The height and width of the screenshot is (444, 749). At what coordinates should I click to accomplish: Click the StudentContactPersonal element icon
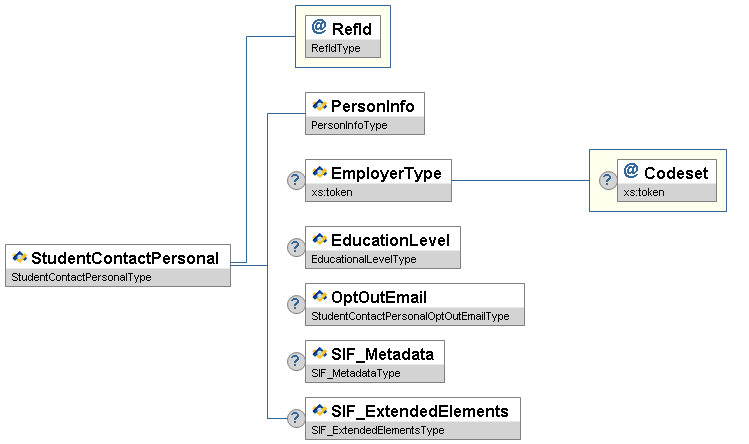point(20,258)
